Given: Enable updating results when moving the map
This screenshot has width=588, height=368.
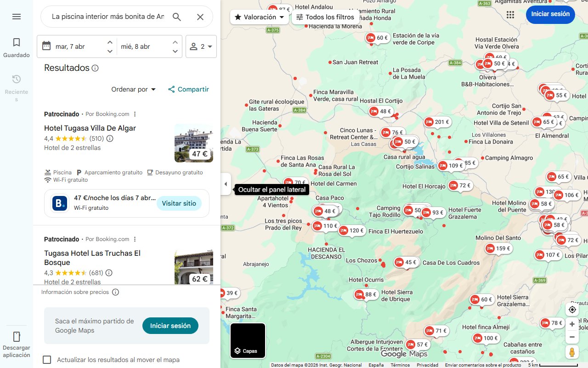Looking at the screenshot, I should [x=47, y=360].
